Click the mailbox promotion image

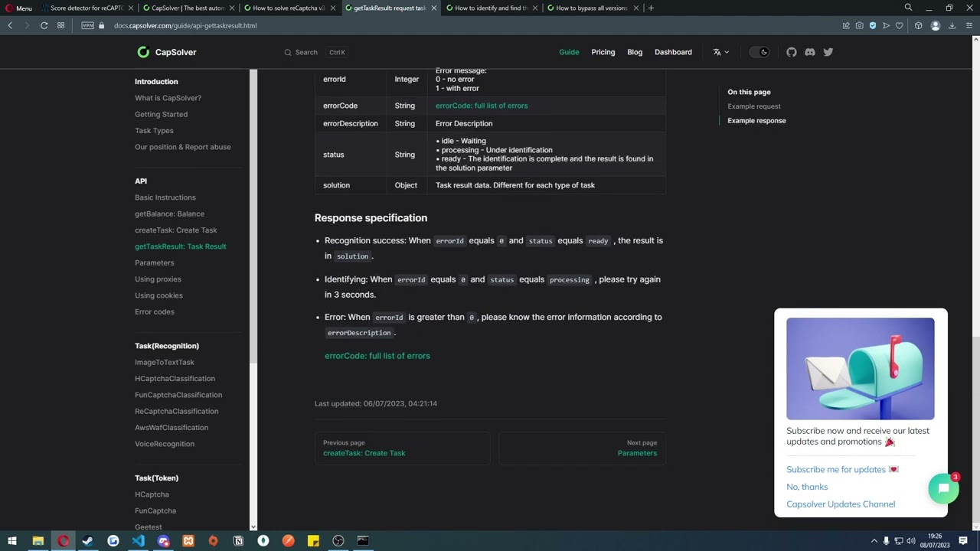tap(860, 369)
